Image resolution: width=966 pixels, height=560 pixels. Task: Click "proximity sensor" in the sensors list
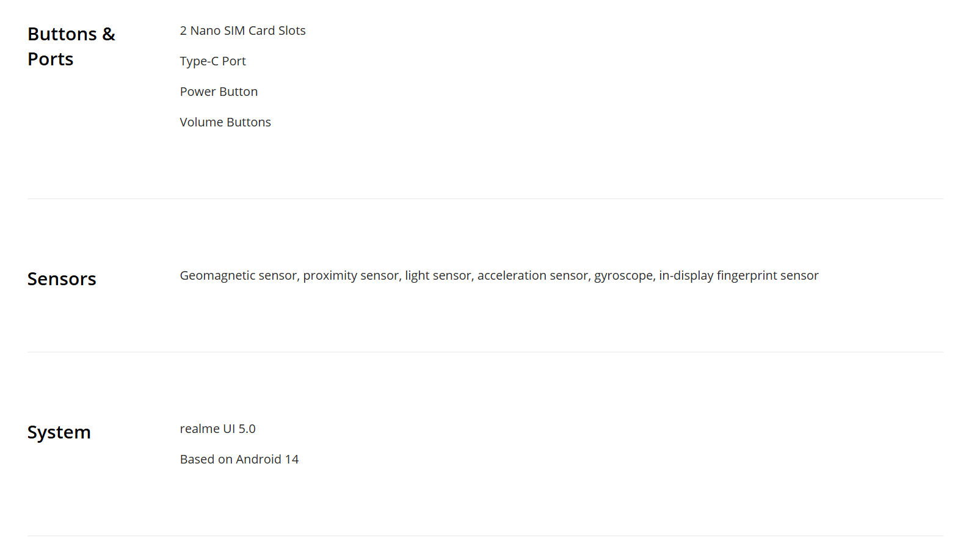[x=351, y=275]
